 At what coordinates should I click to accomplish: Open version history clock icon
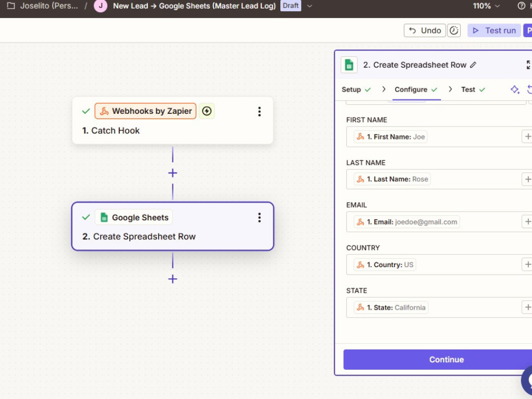(454, 30)
